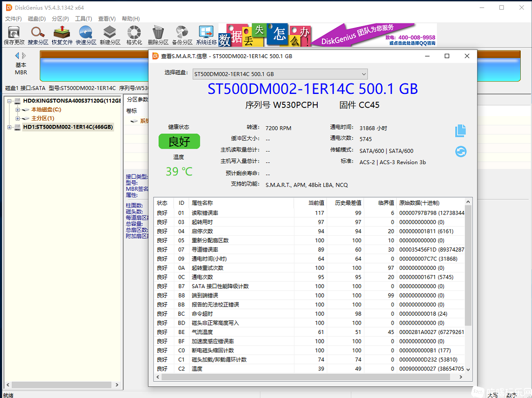This screenshot has height=398, width=532.
Task: Maximize the S.M.A.R.T. information dialog
Action: pyautogui.click(x=447, y=56)
